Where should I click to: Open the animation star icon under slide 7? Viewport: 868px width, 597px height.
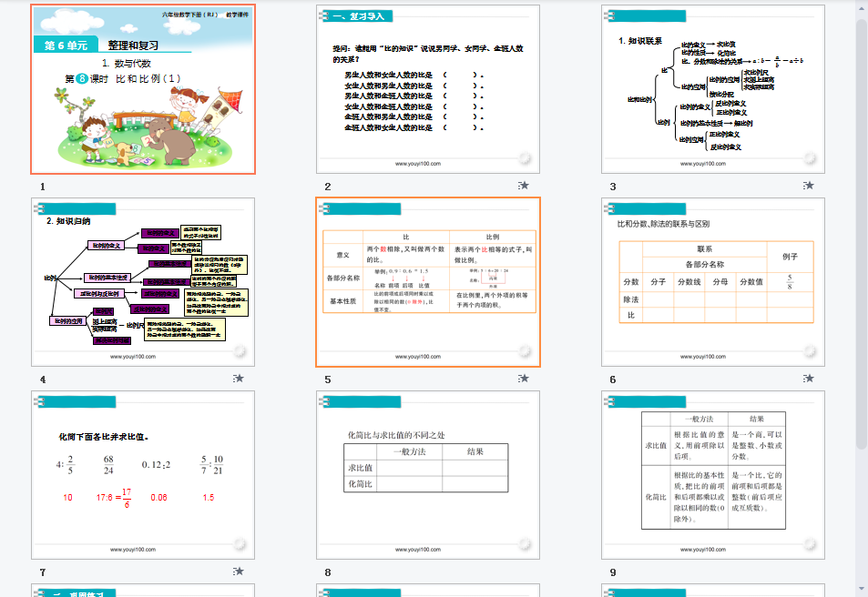click(239, 571)
